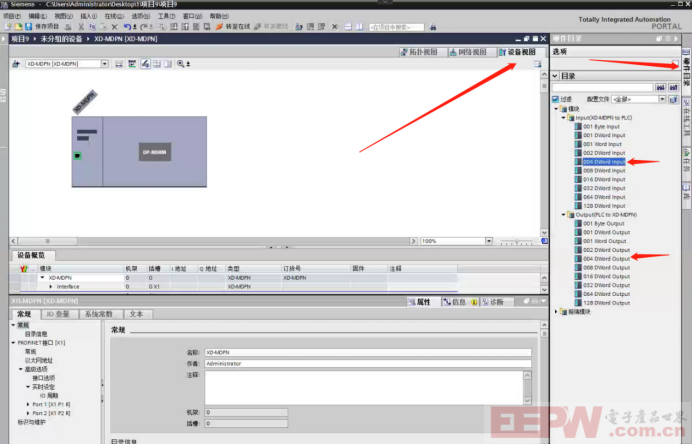Select 128 DWord Output module
The height and width of the screenshot is (444, 692).
click(x=602, y=303)
